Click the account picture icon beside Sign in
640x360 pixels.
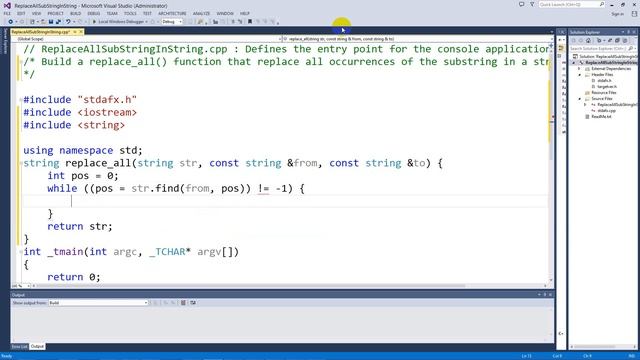(634, 14)
